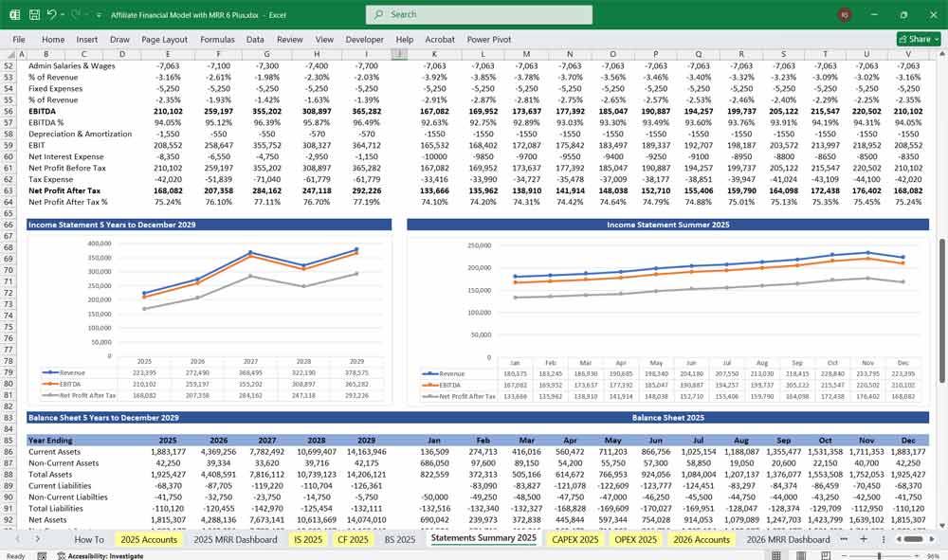Select the Page Layout view icon in status bar
The image size is (948, 560).
801,554
